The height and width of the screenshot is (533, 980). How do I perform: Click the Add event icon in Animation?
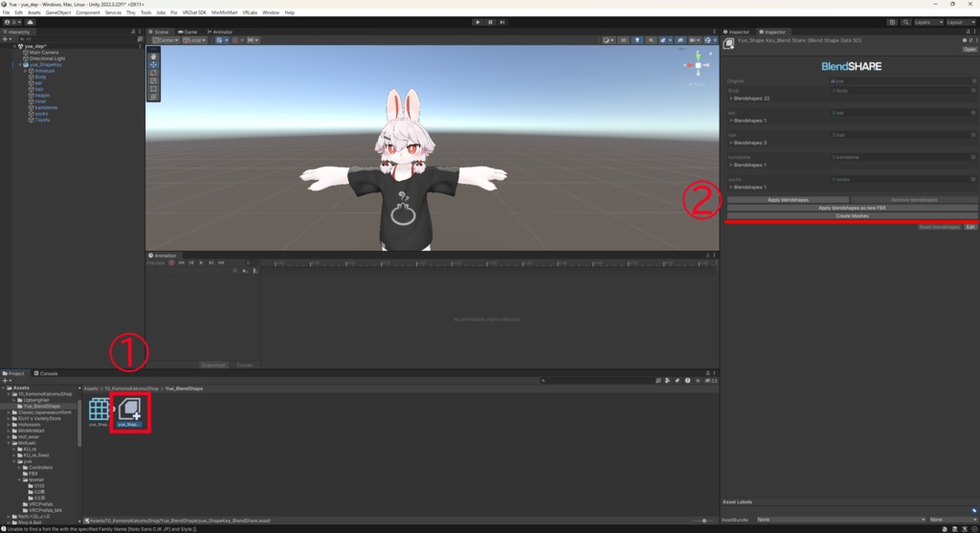coord(255,271)
